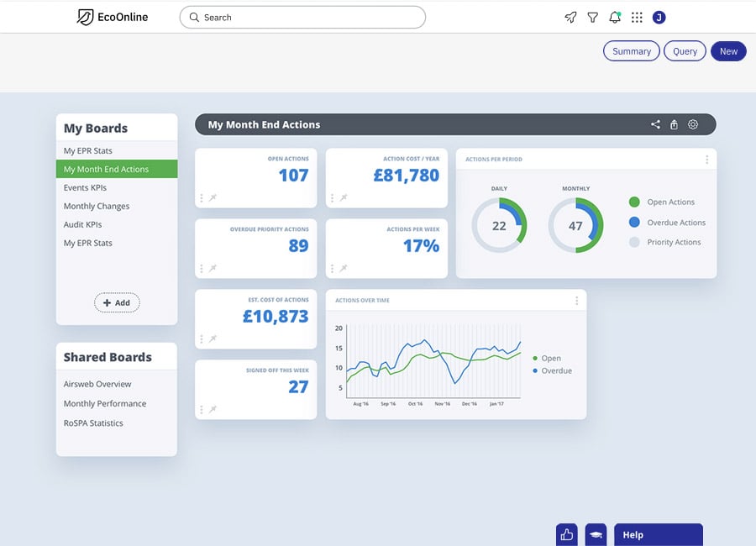Toggle Open series in line chart legend
The width and height of the screenshot is (756, 546).
click(x=547, y=359)
